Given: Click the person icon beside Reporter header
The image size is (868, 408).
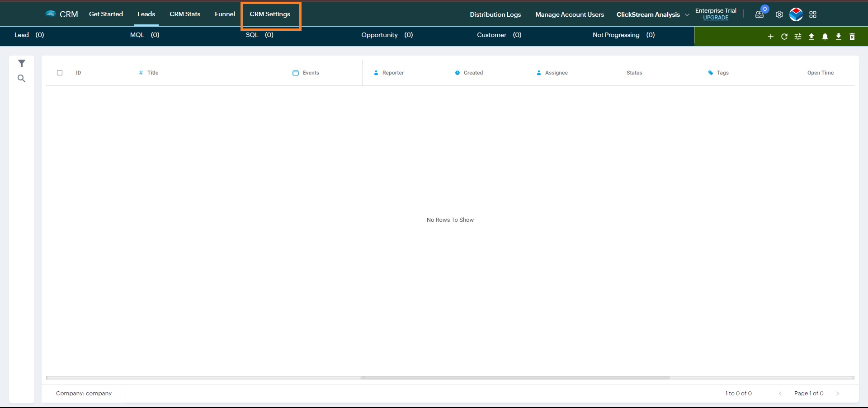Looking at the screenshot, I should pos(376,73).
